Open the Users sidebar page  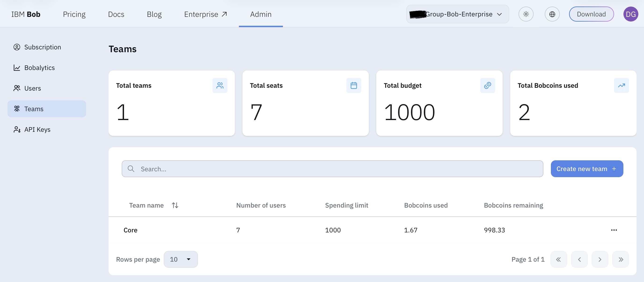coord(47,88)
